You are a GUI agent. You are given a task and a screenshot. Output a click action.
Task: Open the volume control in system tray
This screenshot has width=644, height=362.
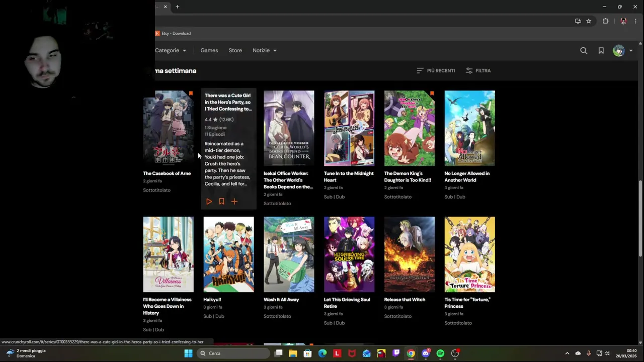[607, 353]
